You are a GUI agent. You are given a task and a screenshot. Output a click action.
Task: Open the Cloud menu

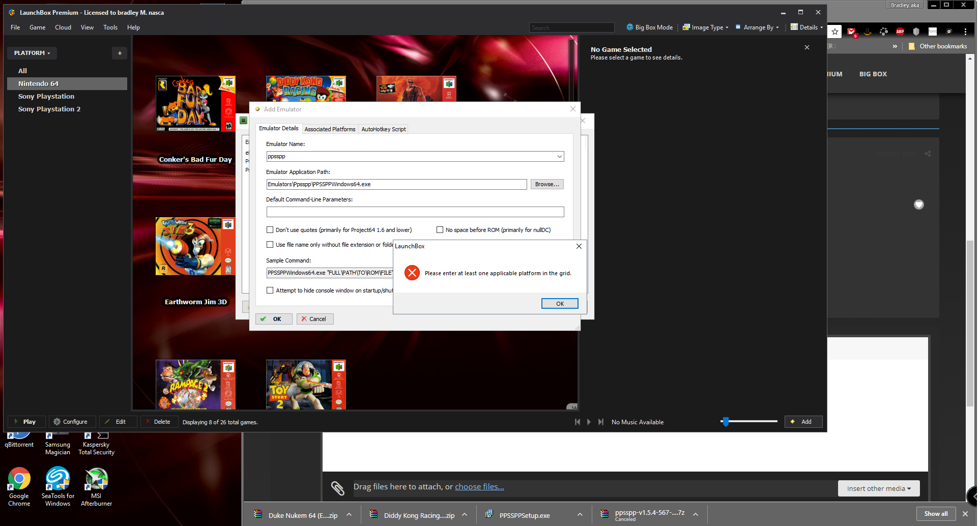tap(64, 27)
